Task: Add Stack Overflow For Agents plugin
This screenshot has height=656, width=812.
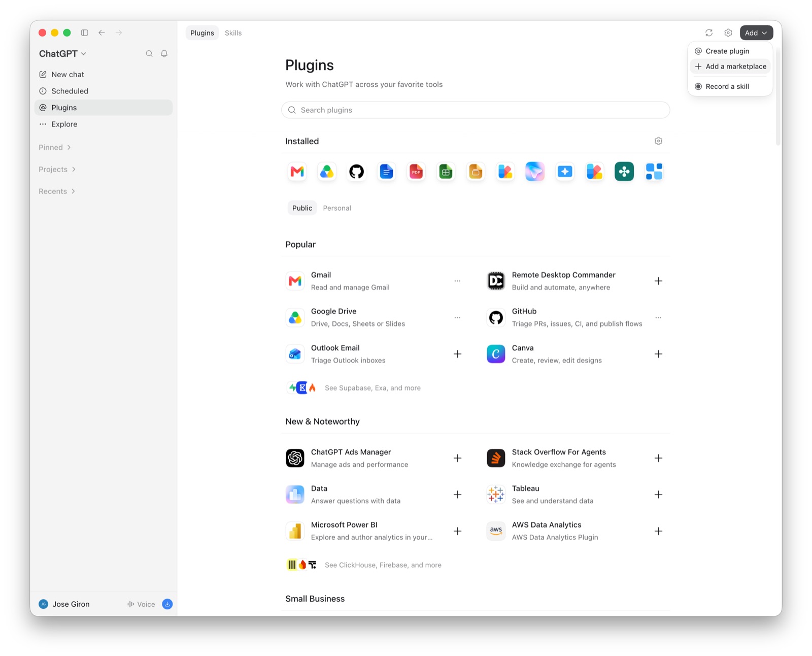Action: [658, 458]
